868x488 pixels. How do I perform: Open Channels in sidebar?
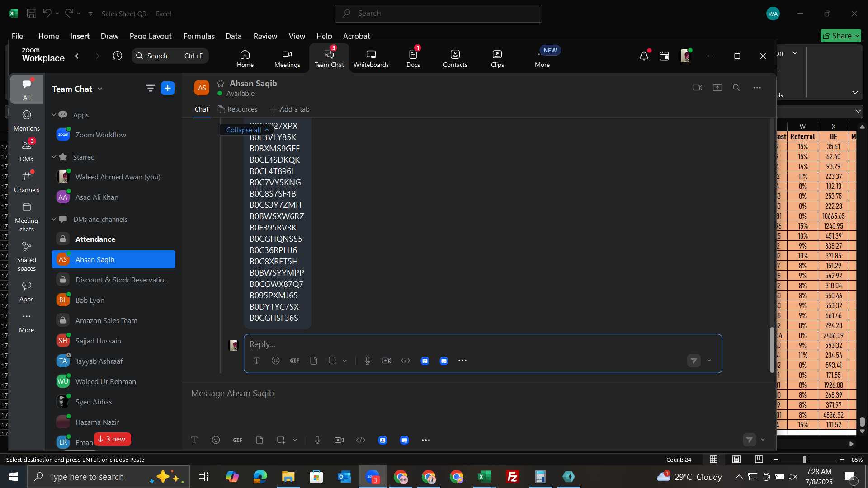27,182
